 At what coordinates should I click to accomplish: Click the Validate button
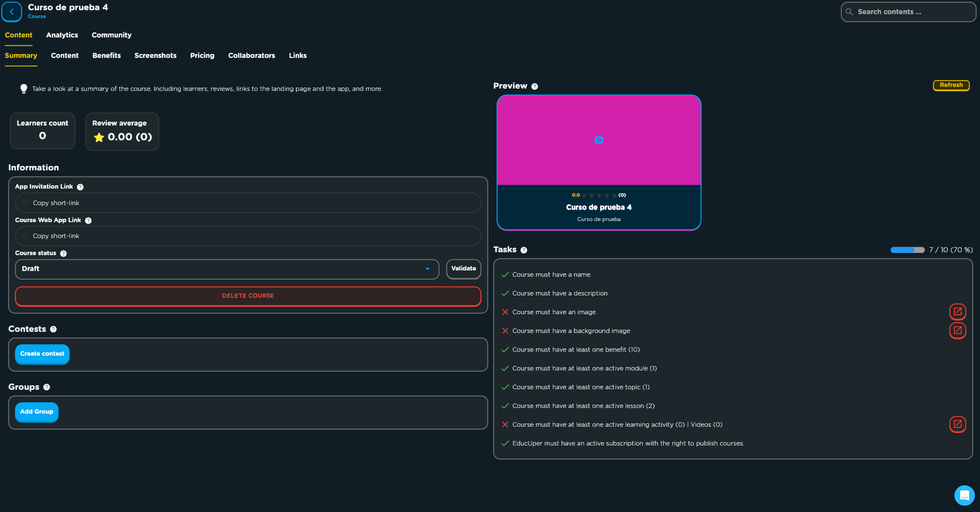[x=464, y=269]
